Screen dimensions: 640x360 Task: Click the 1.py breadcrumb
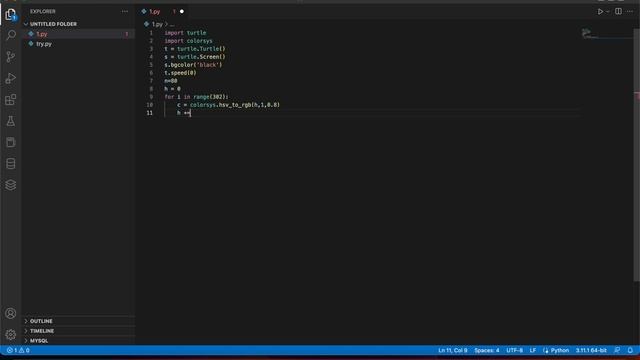pyautogui.click(x=157, y=24)
